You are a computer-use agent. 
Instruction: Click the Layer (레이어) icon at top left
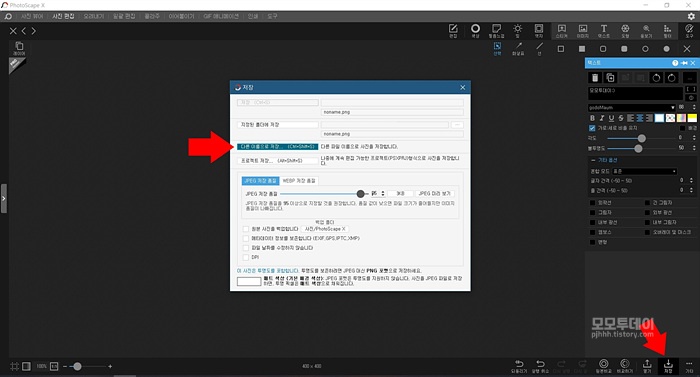(x=19, y=48)
